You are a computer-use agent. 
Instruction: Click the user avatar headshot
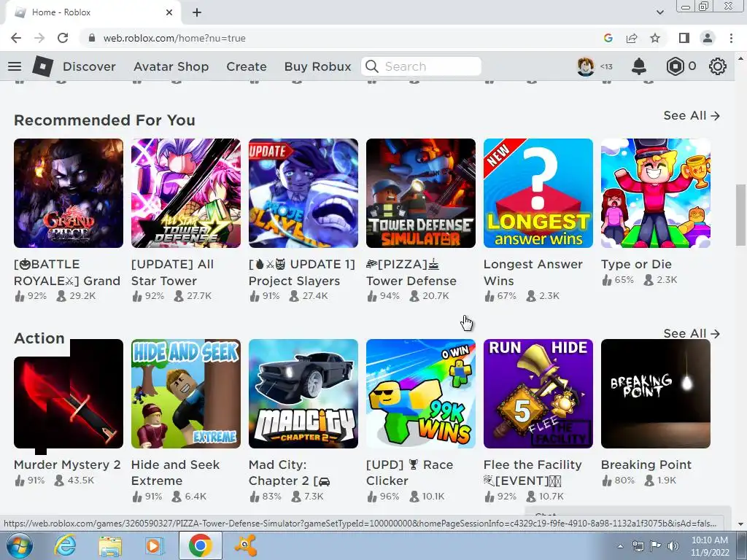(x=586, y=66)
